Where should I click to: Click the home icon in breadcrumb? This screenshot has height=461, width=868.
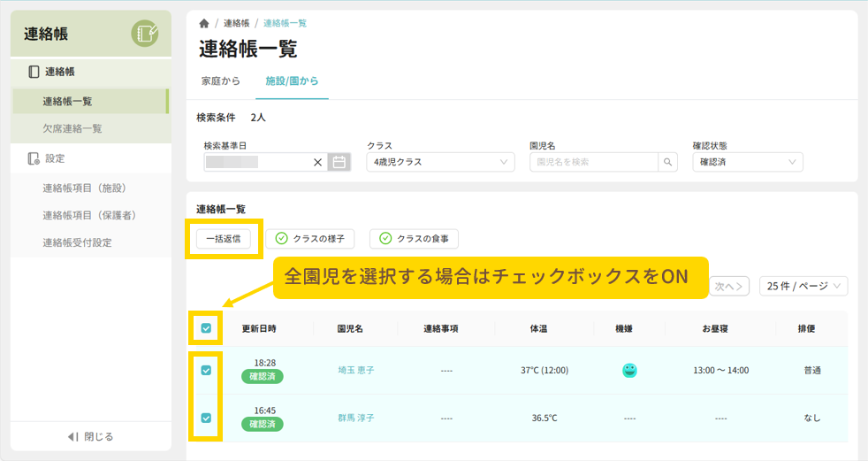tap(204, 24)
